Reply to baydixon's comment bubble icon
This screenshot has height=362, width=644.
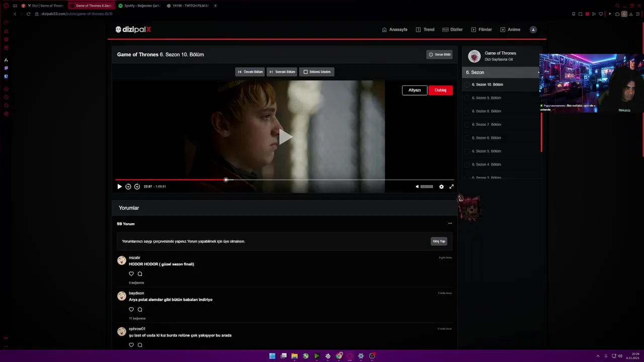(140, 310)
